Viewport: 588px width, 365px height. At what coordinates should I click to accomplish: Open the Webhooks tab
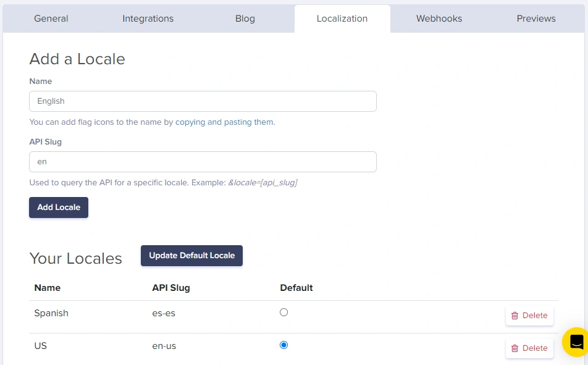(x=439, y=19)
